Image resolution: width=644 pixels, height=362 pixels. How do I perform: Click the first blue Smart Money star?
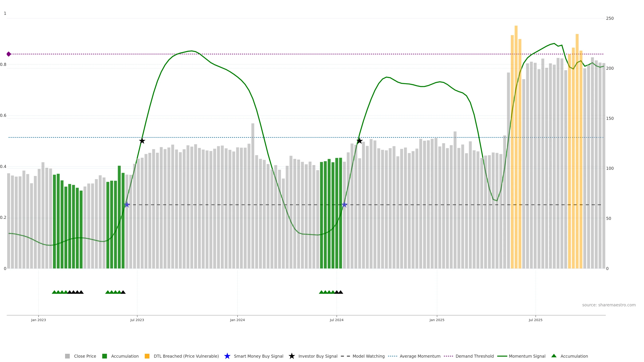click(127, 205)
